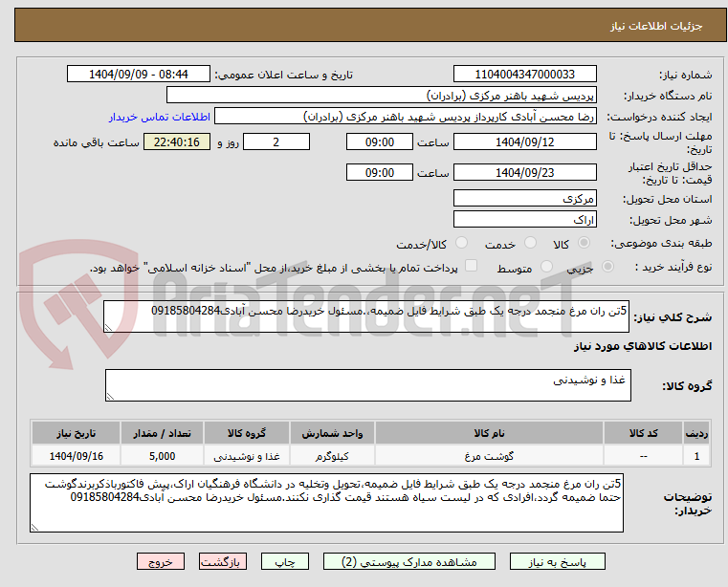Viewport: 728px width, 587px height.
Task: Click the شهر محل تحویل field اراک
Action: point(524,220)
